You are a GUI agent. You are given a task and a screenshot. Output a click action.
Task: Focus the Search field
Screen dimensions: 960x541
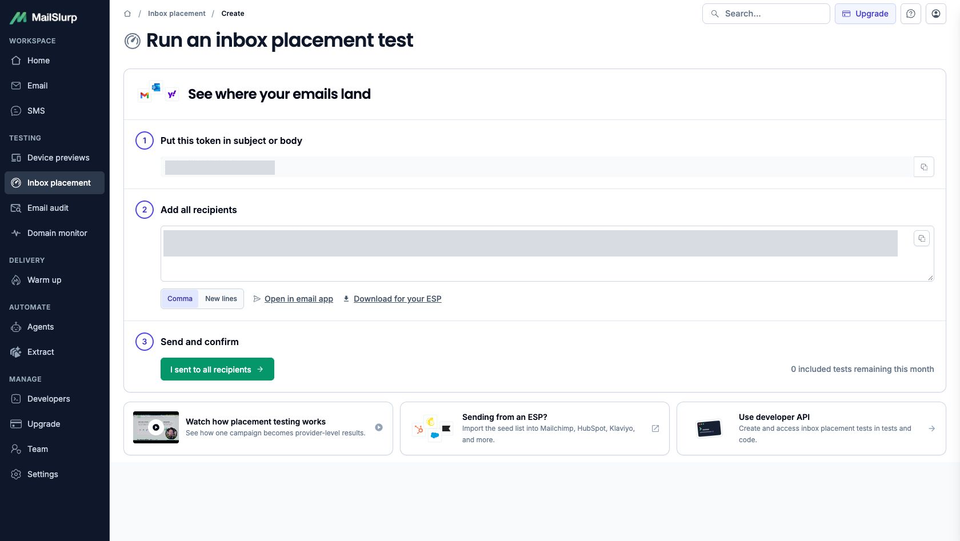[x=766, y=13]
